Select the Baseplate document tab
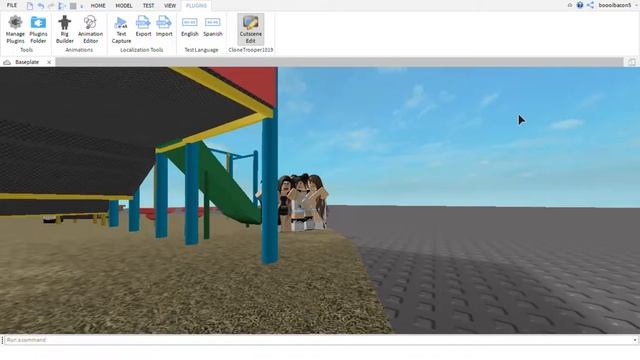 pos(27,62)
